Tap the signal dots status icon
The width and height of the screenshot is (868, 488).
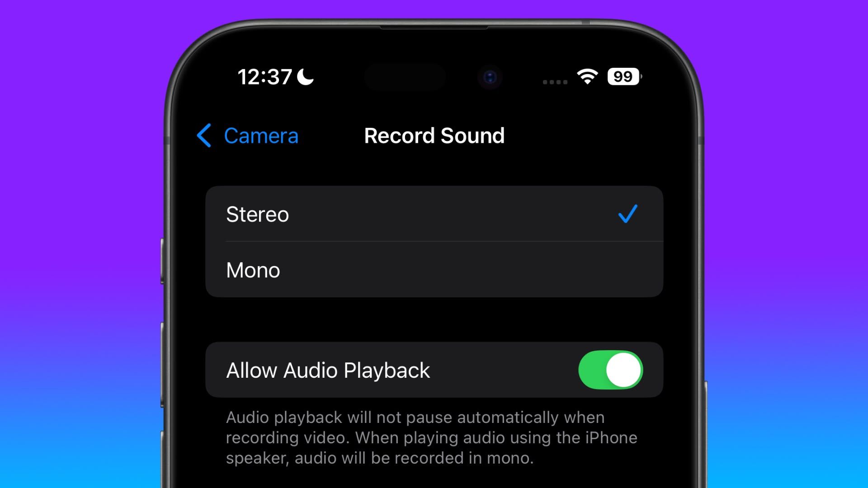point(553,80)
